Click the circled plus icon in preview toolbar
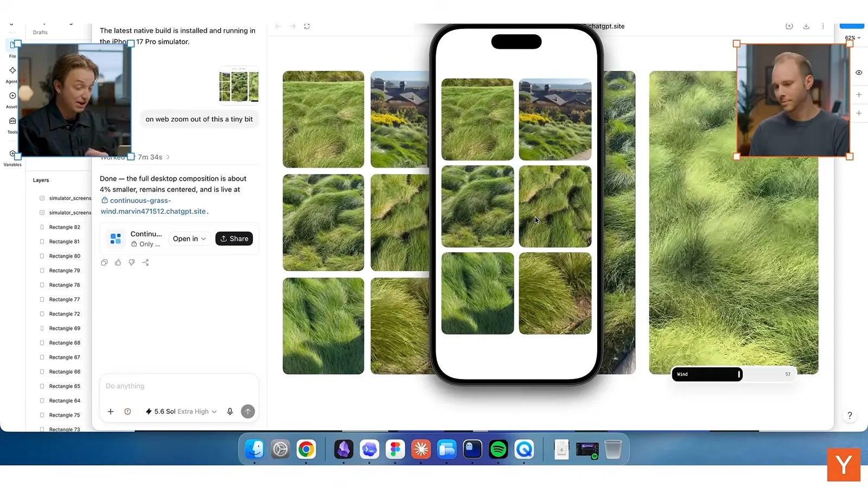 pyautogui.click(x=789, y=26)
